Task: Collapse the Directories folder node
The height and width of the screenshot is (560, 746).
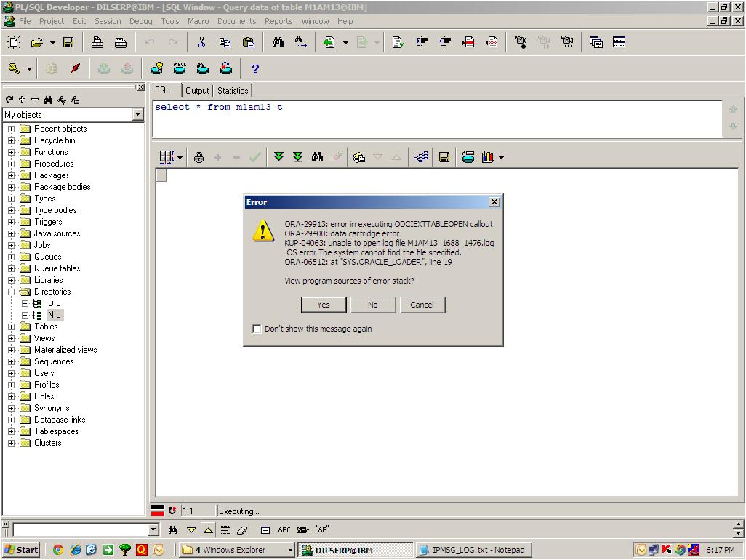Action: click(x=12, y=292)
